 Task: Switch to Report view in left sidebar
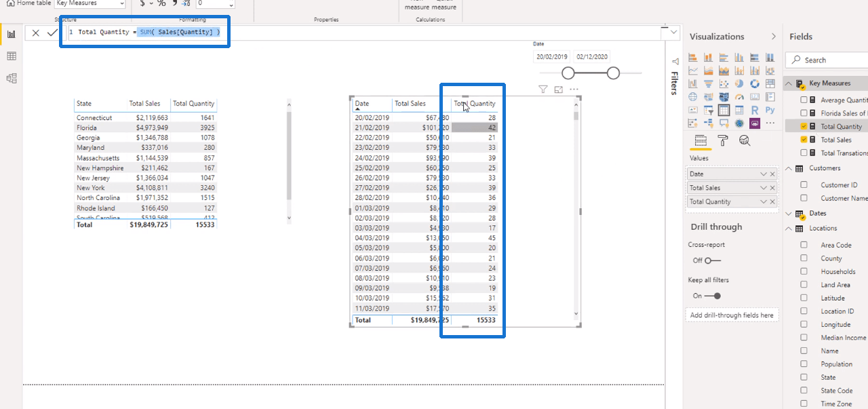tap(12, 34)
